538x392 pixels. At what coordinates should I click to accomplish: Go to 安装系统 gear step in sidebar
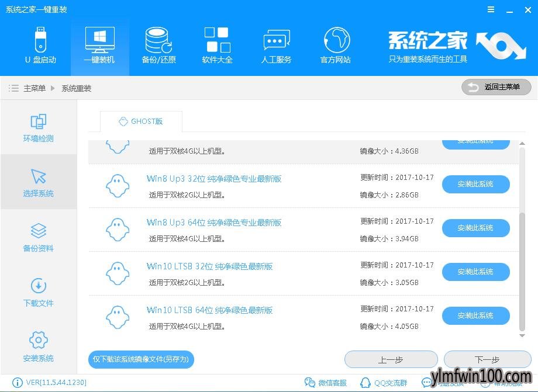38,347
